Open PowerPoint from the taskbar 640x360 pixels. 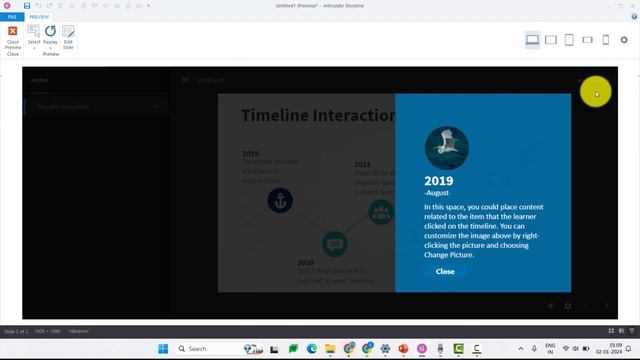(x=403, y=349)
